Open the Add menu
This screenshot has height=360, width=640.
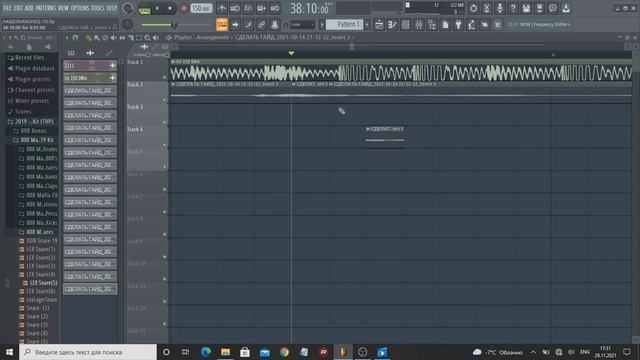(x=29, y=8)
